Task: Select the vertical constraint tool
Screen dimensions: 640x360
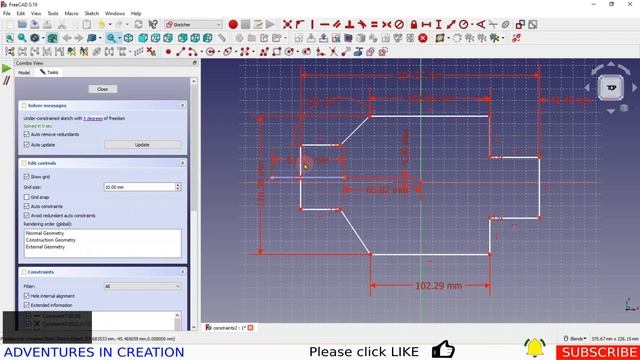Action: tap(312, 24)
